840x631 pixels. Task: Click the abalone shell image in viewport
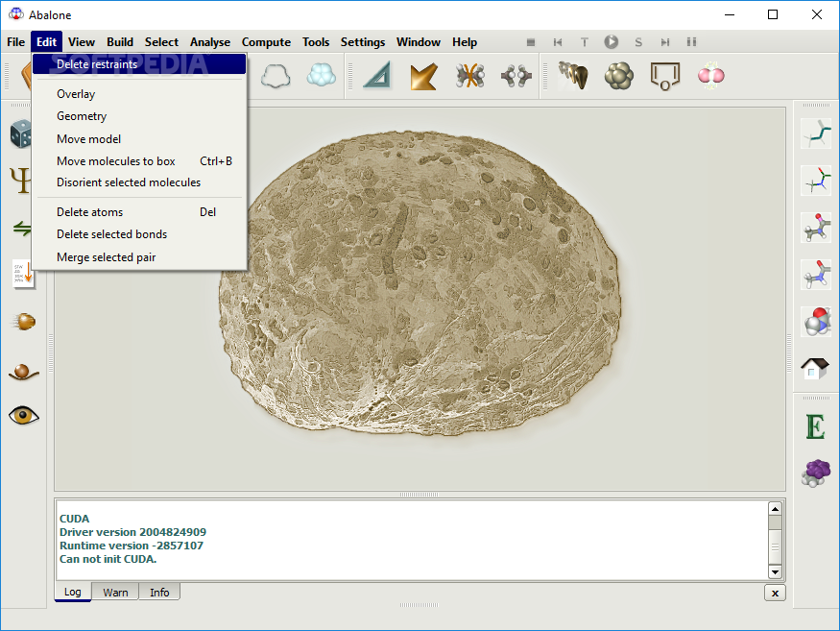[420, 284]
